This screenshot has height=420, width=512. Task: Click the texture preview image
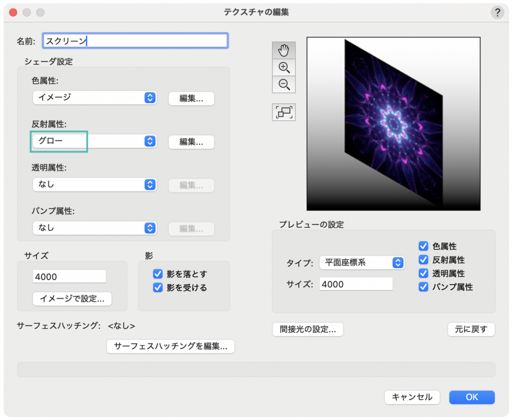pos(393,124)
